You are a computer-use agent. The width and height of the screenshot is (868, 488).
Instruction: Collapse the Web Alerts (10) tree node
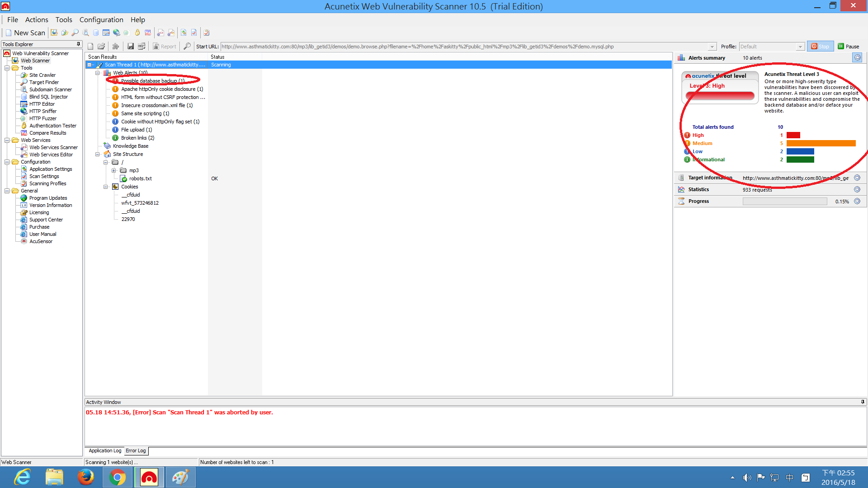97,73
